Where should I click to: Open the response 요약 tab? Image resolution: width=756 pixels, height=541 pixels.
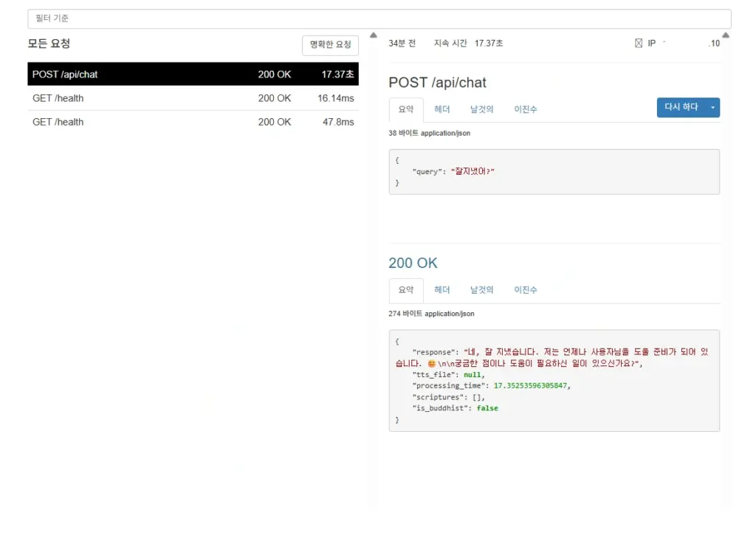pyautogui.click(x=406, y=290)
